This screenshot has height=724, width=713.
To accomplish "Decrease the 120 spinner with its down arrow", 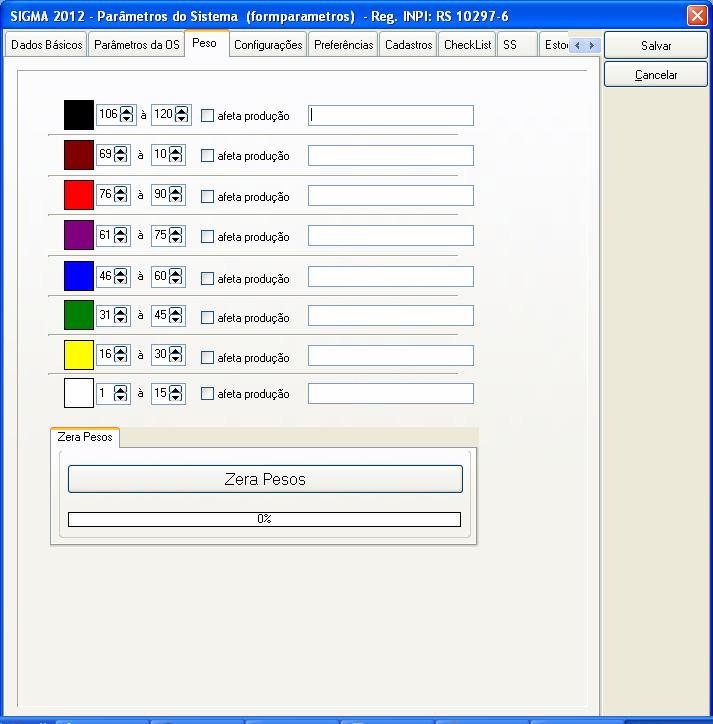I will coord(182,118).
